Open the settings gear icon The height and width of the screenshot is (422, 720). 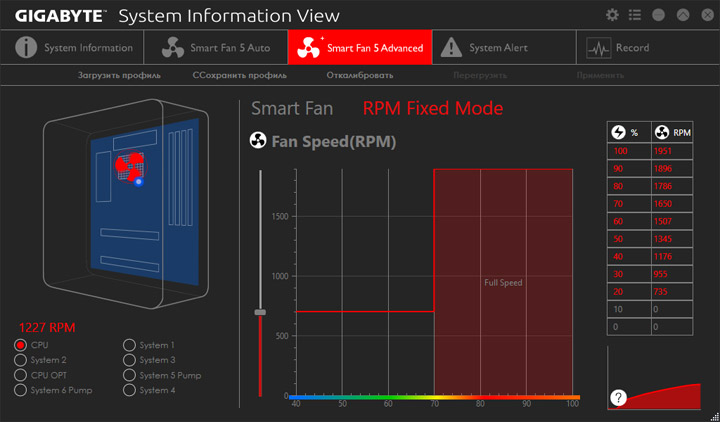[x=612, y=15]
